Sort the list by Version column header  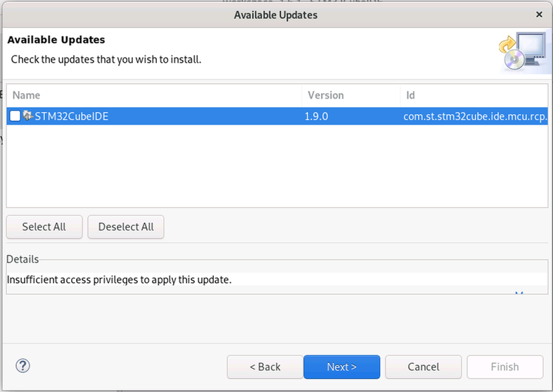click(351, 95)
